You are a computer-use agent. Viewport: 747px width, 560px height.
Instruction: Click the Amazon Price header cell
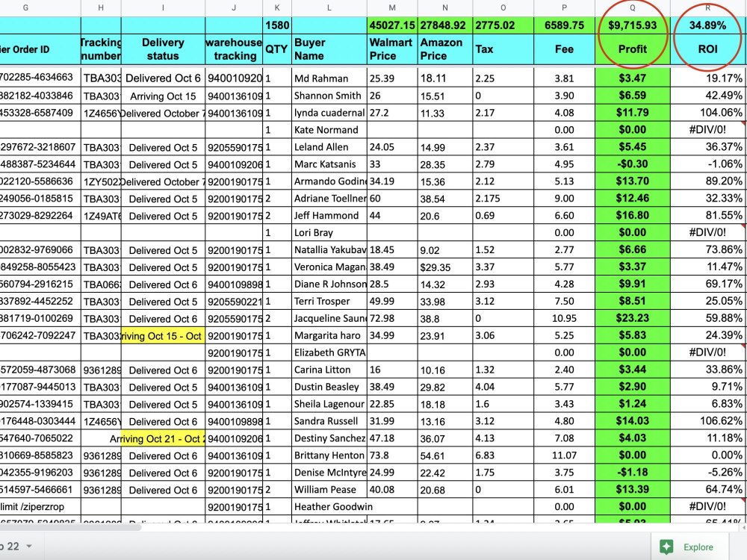[x=445, y=49]
